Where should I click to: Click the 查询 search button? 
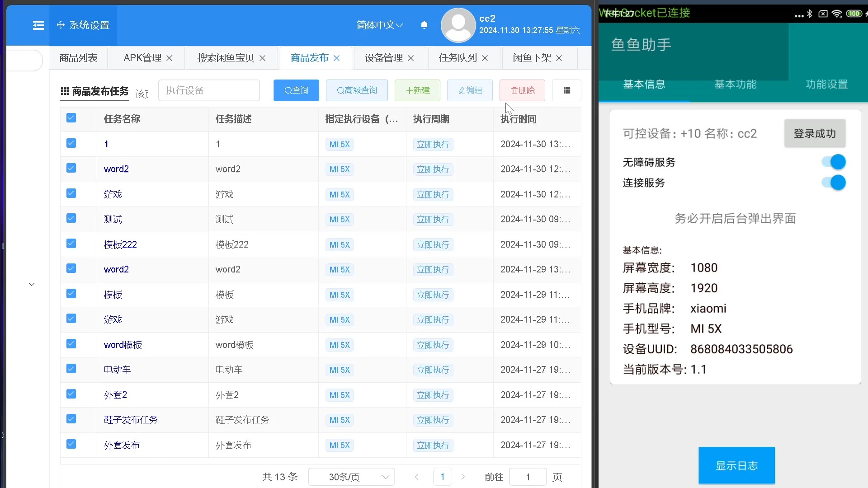pyautogui.click(x=296, y=90)
